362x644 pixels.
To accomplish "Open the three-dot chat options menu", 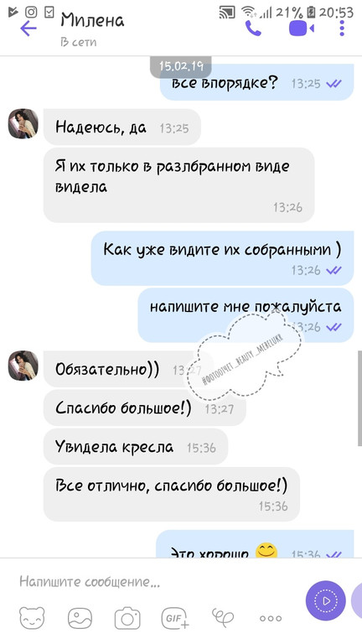I will [342, 28].
